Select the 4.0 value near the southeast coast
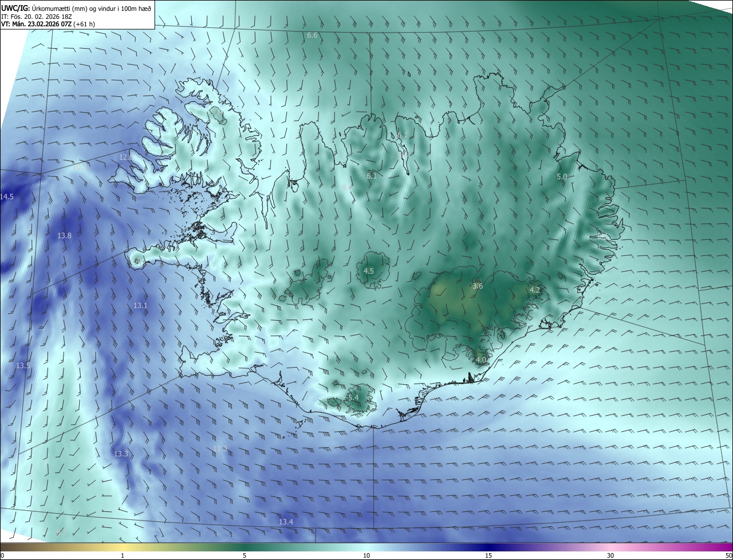The width and height of the screenshot is (733, 560). (480, 360)
